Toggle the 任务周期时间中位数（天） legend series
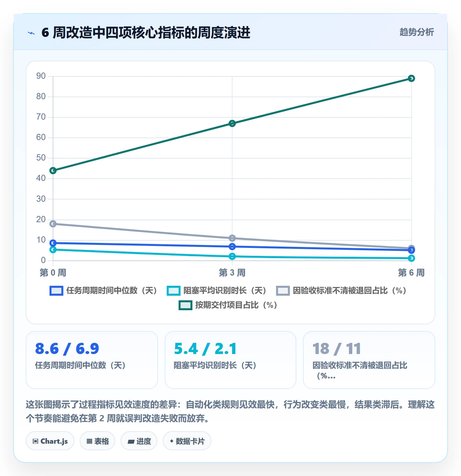Screen dimensions: 461x476 click(103, 290)
